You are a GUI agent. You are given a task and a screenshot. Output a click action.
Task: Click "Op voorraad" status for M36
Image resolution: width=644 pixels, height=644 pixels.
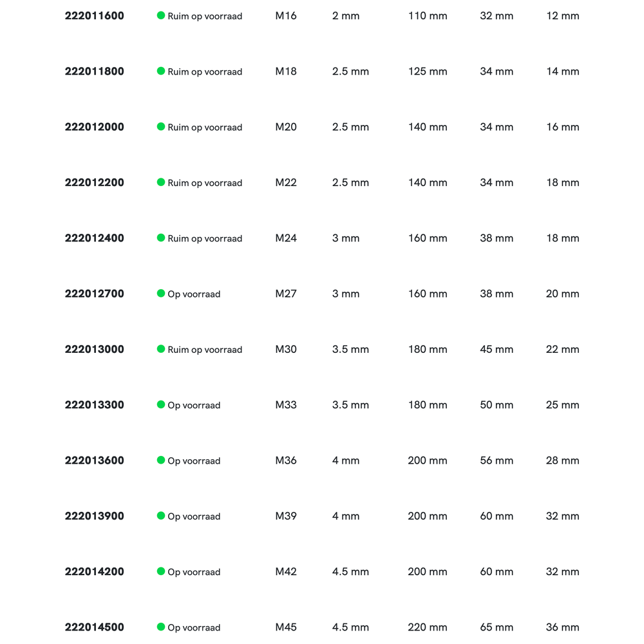tap(194, 461)
